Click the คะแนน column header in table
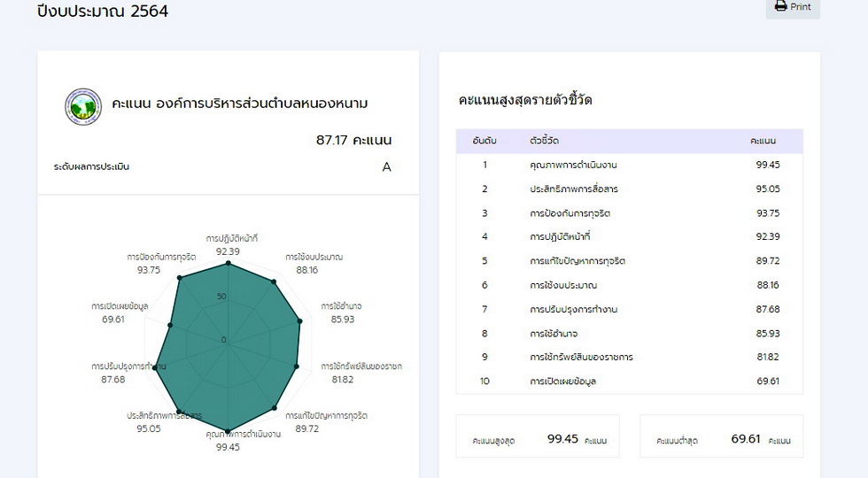The image size is (868, 478). tap(763, 141)
